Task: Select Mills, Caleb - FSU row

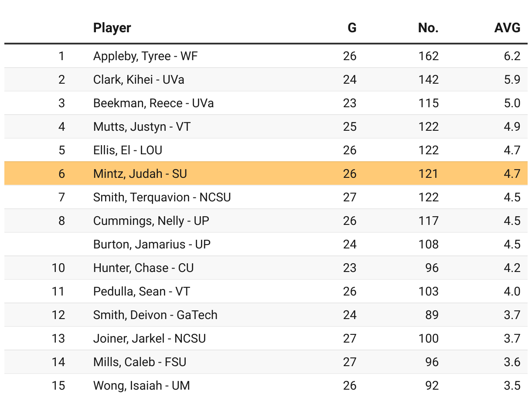Action: 266,362
